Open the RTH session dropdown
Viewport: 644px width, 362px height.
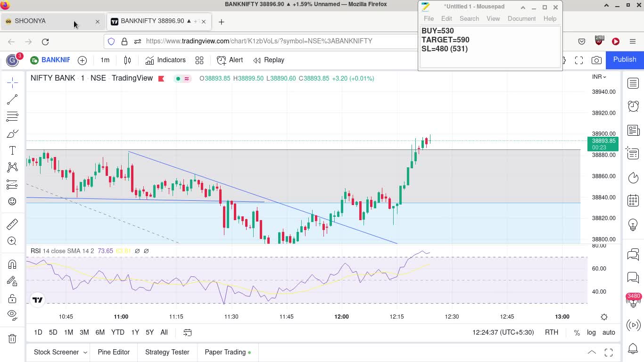552,332
